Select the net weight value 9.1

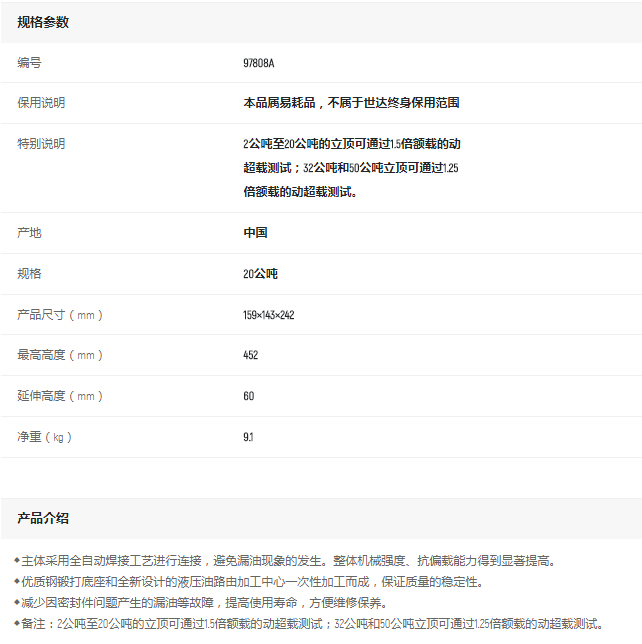click(x=248, y=437)
